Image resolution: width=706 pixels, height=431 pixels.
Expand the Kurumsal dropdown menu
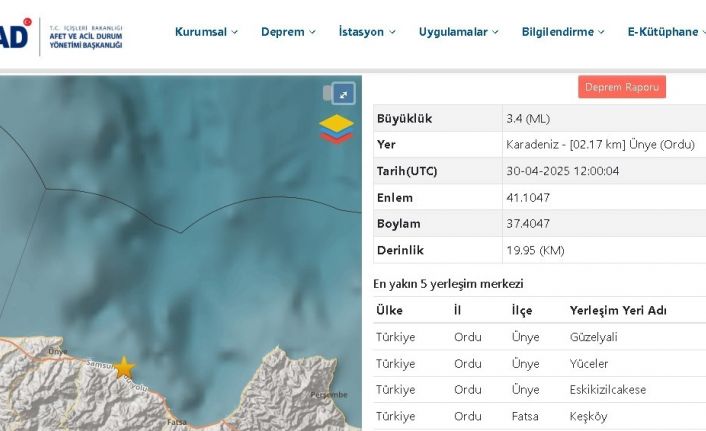206,32
